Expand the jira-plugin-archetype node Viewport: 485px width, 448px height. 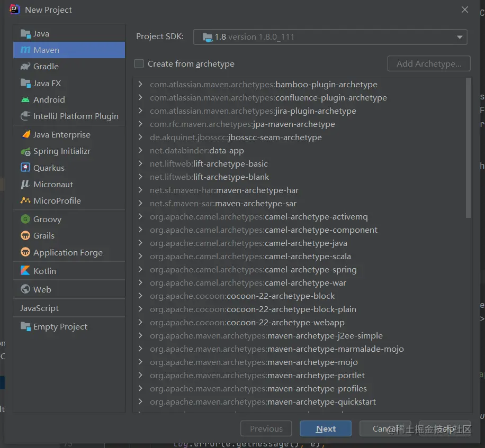[x=140, y=111]
